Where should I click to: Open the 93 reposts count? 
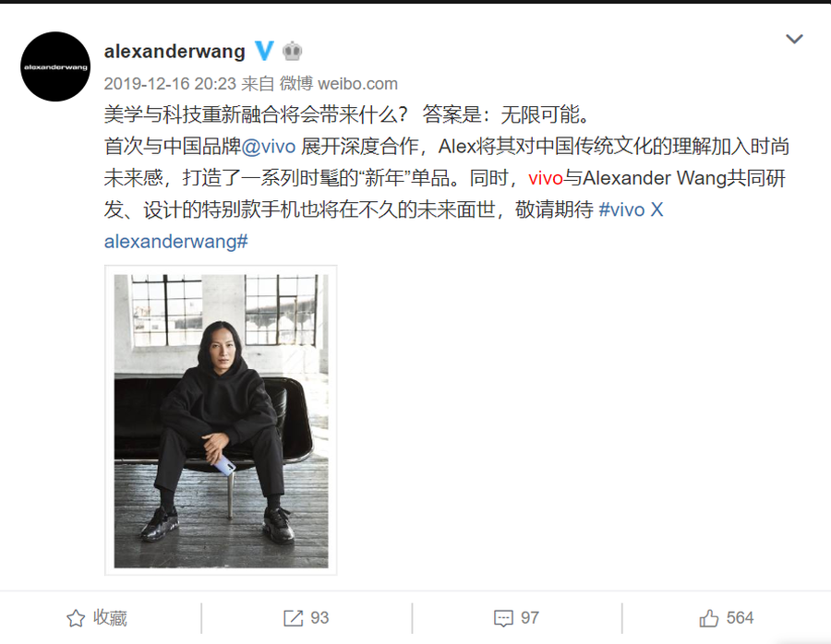tap(319, 618)
